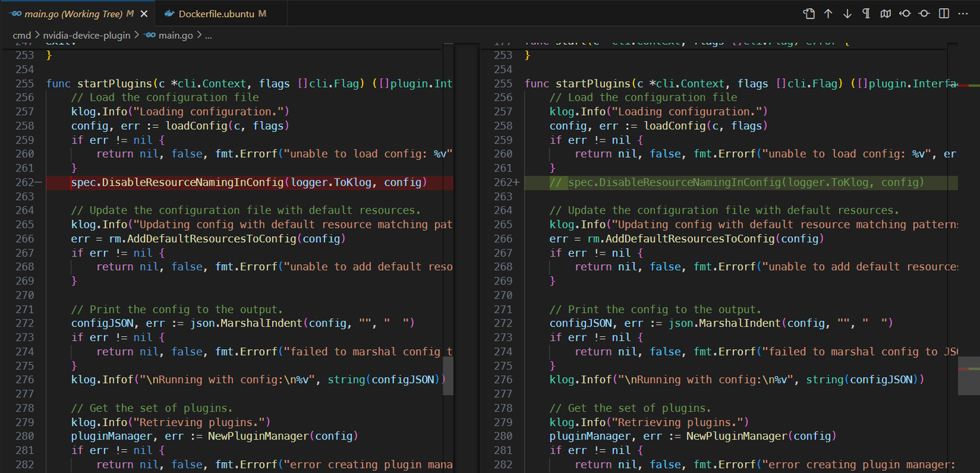Screen dimensions: 980x473
Task: Split the editor with the split icon
Action: click(x=944, y=14)
